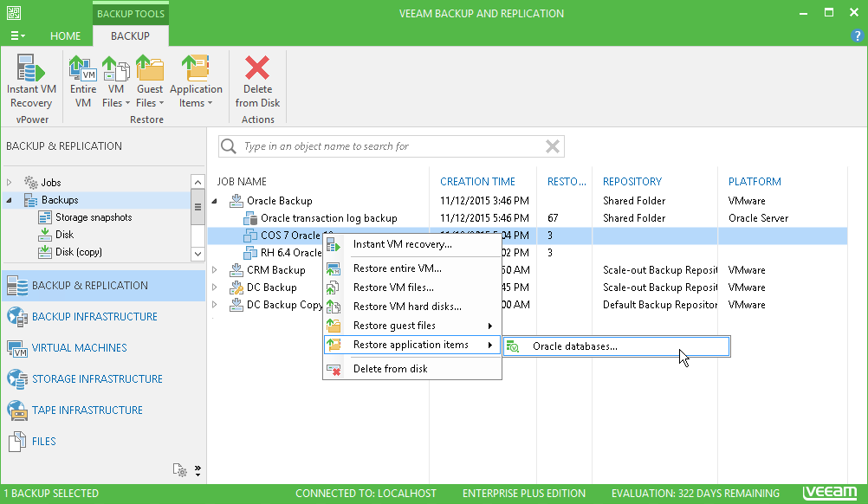The image size is (868, 504).
Task: Choose Restore VM hard disks from context menu
Action: click(412, 307)
